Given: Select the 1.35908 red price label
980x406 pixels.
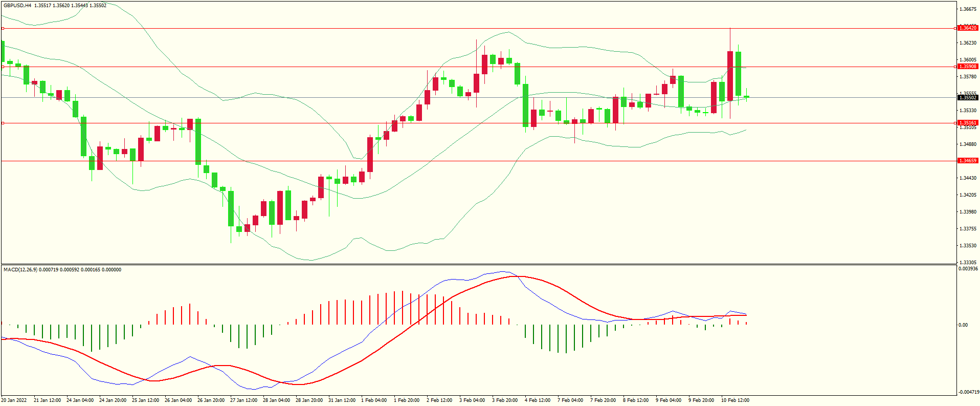Looking at the screenshot, I should (967, 67).
